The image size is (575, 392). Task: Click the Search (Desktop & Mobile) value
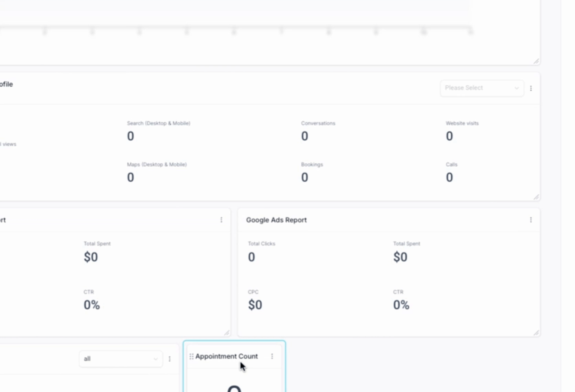pyautogui.click(x=130, y=136)
